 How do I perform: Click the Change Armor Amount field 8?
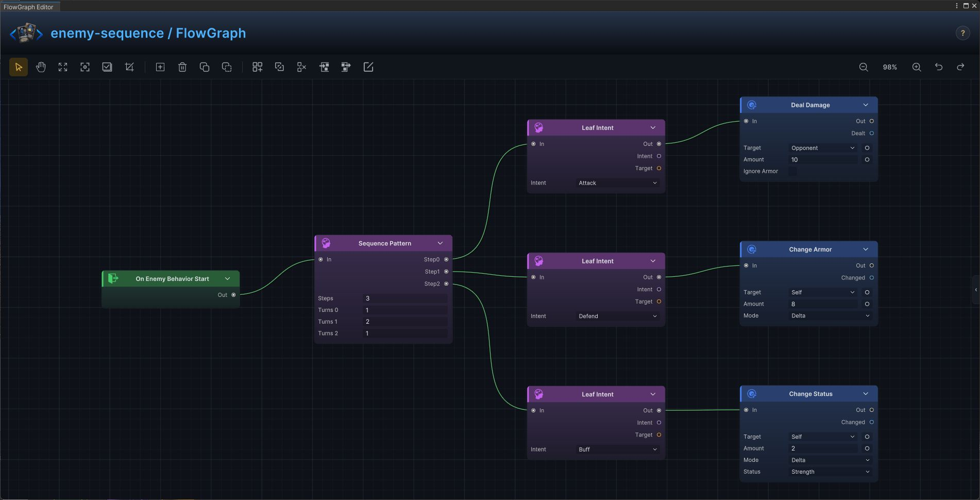click(x=823, y=304)
